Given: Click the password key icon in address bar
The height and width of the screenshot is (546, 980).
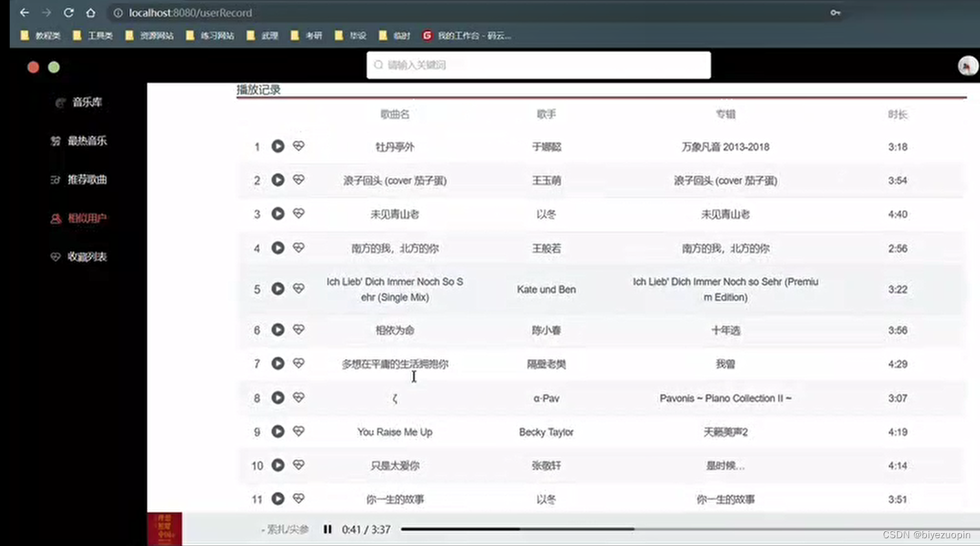Looking at the screenshot, I should (835, 12).
